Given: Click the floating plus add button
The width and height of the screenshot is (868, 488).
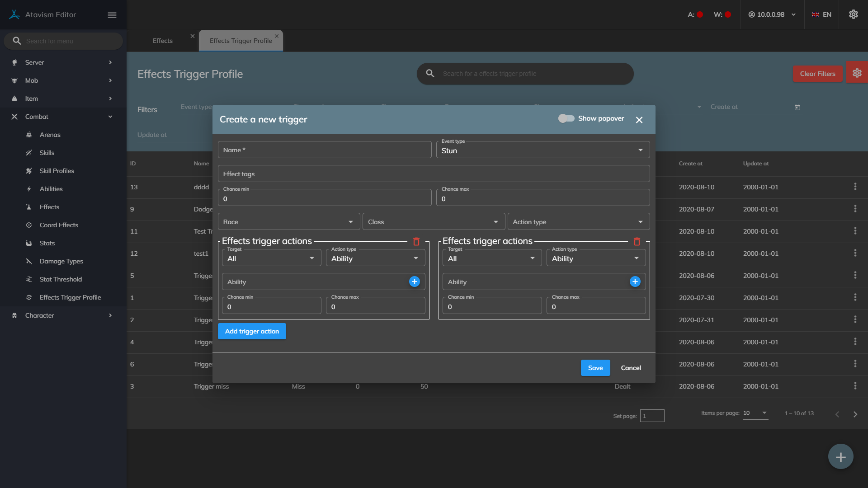Looking at the screenshot, I should [x=840, y=457].
